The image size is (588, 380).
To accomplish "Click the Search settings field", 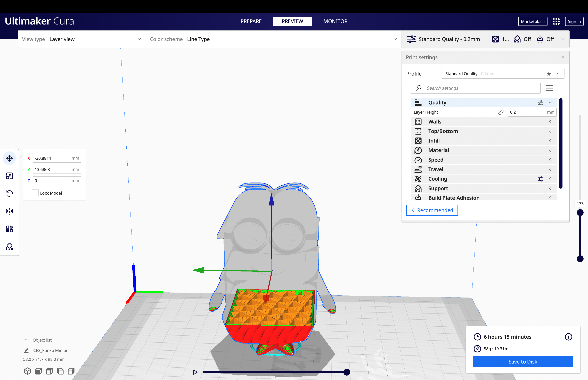I will click(x=476, y=88).
